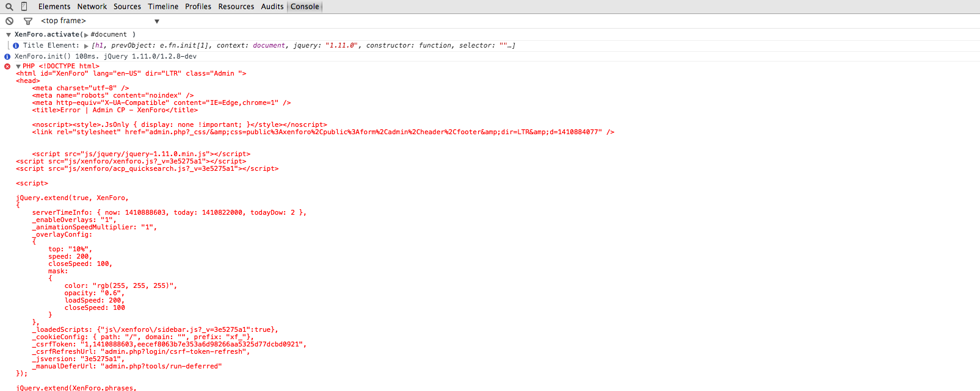Toggle the device mode phone icon
Viewport: 980px width, 391px height.
click(24, 7)
